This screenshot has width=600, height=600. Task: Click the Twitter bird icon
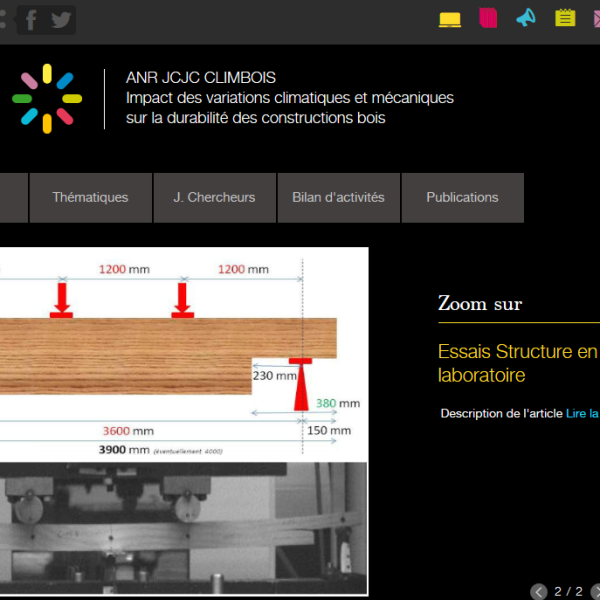[x=61, y=20]
